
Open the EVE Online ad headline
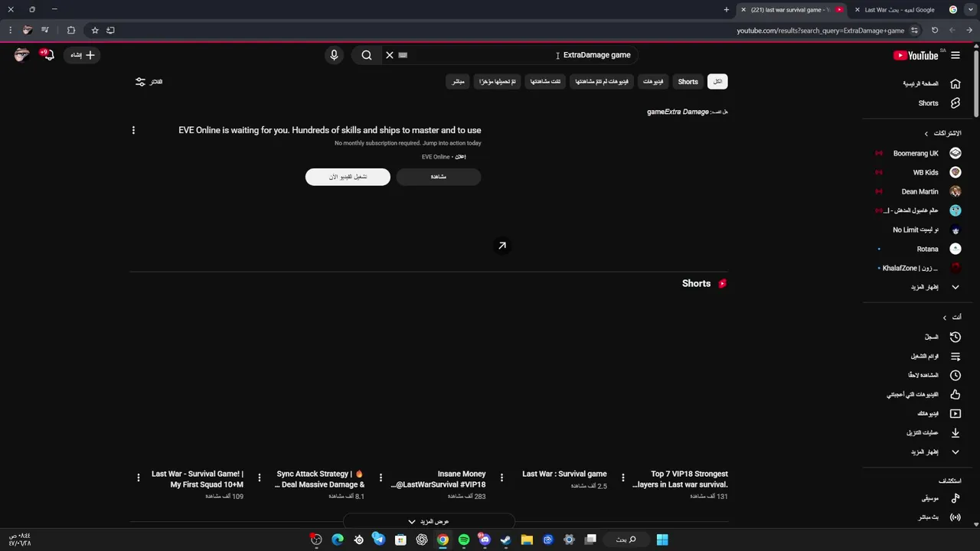[x=330, y=130]
